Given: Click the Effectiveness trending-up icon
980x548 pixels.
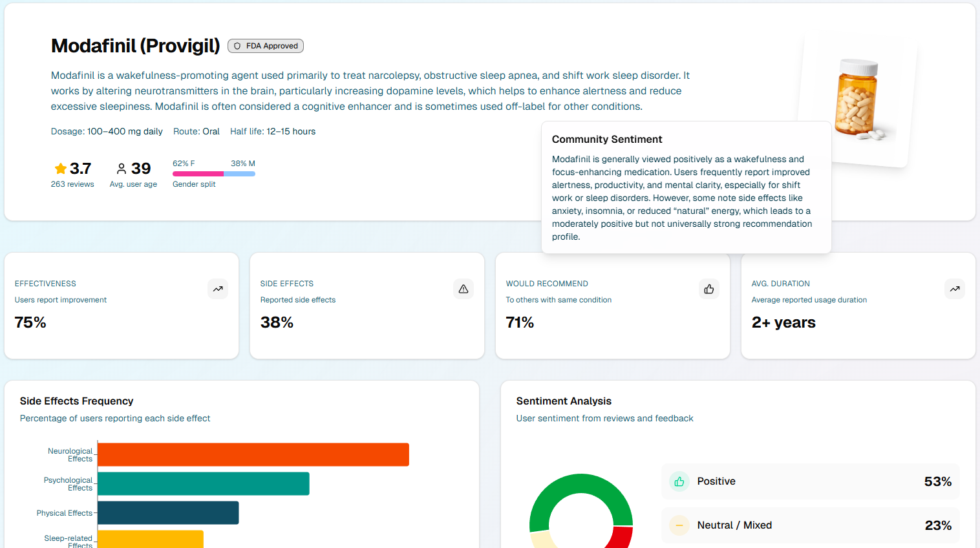Looking at the screenshot, I should click(x=218, y=289).
